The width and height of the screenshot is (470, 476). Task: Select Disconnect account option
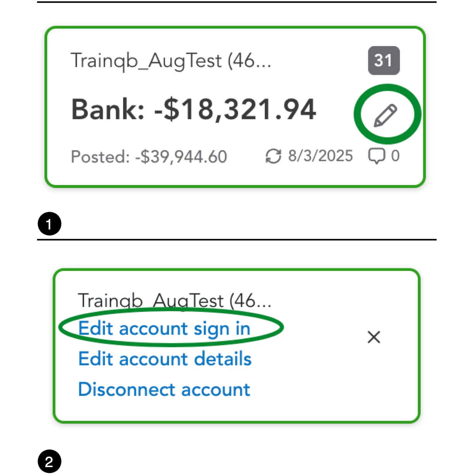(x=164, y=389)
